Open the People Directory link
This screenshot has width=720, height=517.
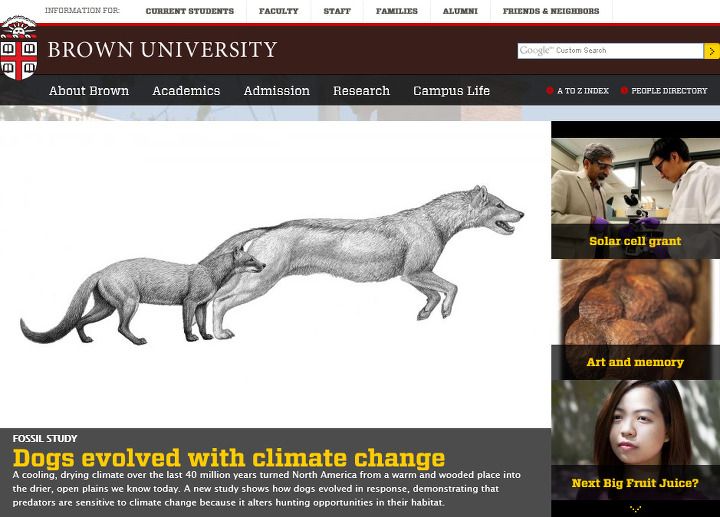coord(669,91)
